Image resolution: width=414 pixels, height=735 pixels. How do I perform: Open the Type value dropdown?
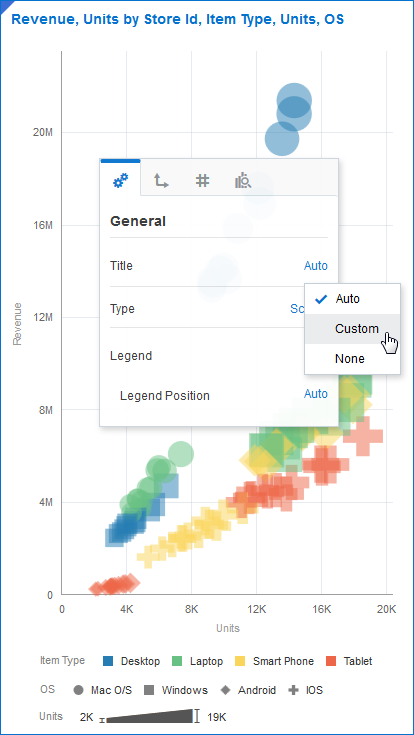pos(297,309)
